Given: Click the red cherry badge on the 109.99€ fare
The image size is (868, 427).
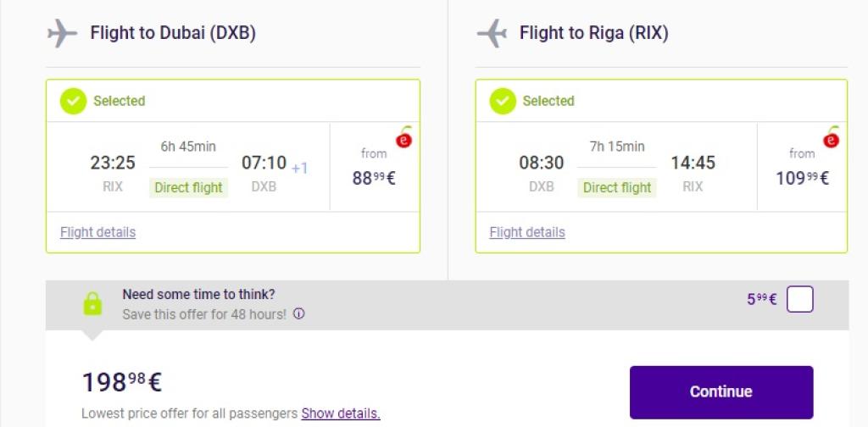Looking at the screenshot, I should (x=832, y=138).
